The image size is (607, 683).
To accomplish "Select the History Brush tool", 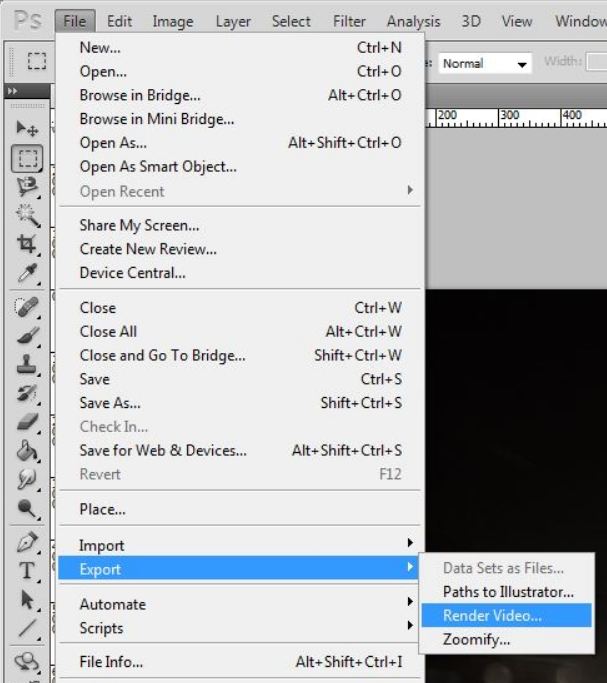I will (x=27, y=393).
